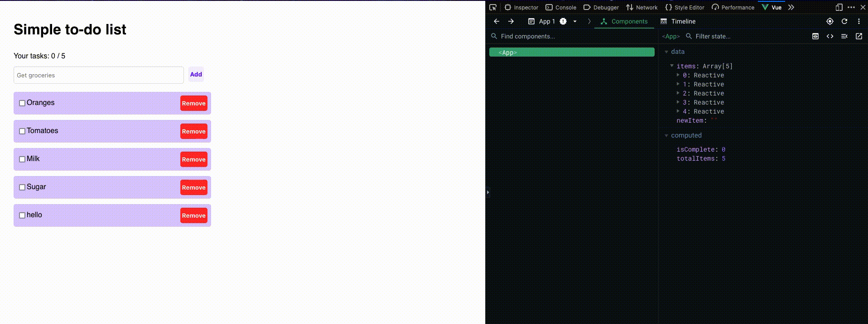Image resolution: width=868 pixels, height=324 pixels.
Task: Click the element picker icon in devtools
Action: (493, 7)
